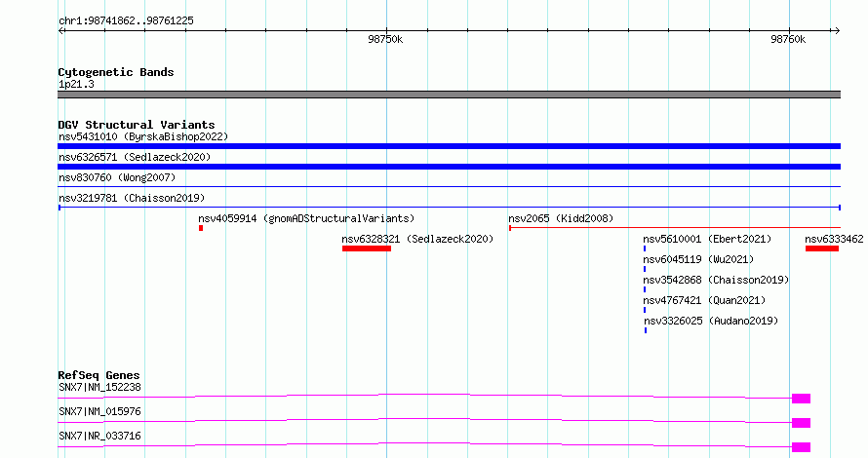868x458 pixels.
Task: Select the nsv6333462 red variant bar
Action: tap(822, 248)
